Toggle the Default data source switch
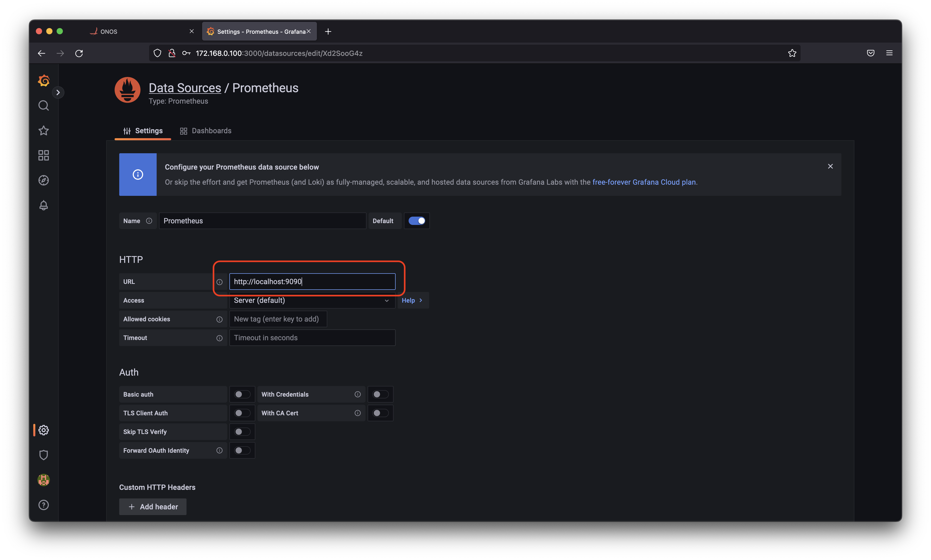The width and height of the screenshot is (931, 560). pyautogui.click(x=417, y=221)
